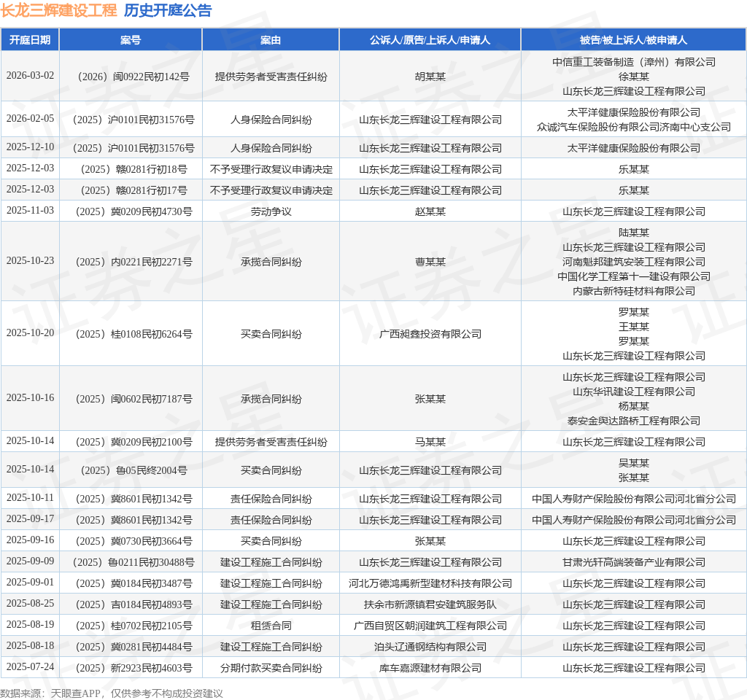Click date cell 2025-09-17
The image size is (747, 700).
pos(30,519)
